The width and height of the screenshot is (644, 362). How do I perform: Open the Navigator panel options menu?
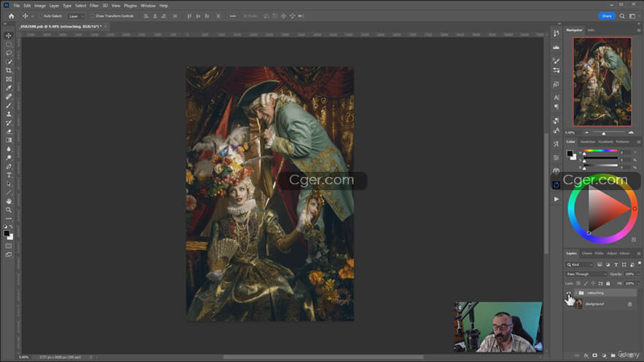tap(639, 31)
